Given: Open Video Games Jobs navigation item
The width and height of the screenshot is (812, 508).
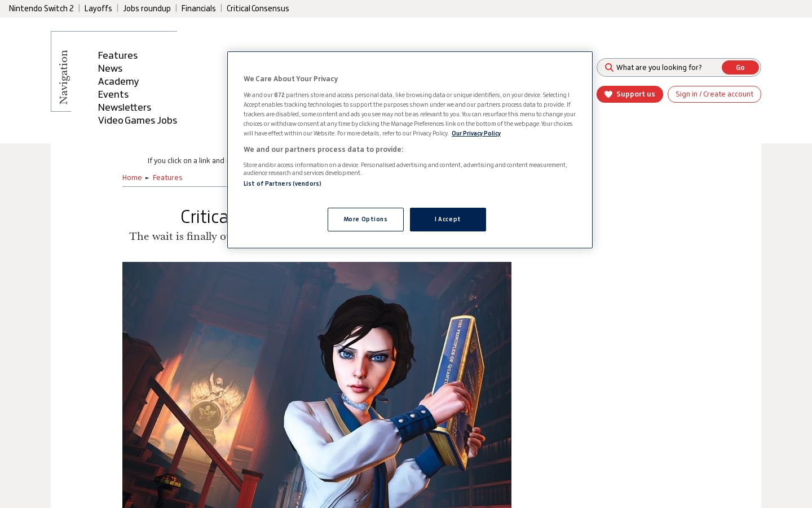Looking at the screenshot, I should pyautogui.click(x=138, y=120).
